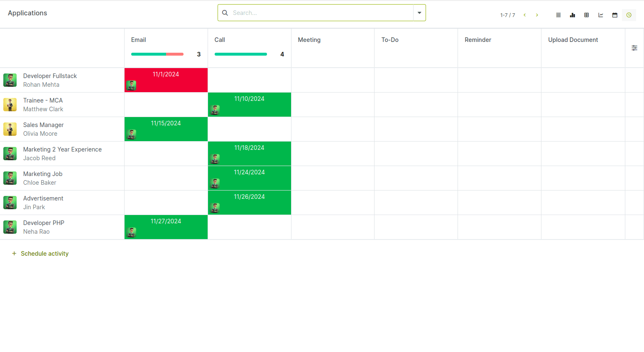Click Chloe Baker avatar icon
The image size is (644, 352).
pyautogui.click(x=10, y=178)
